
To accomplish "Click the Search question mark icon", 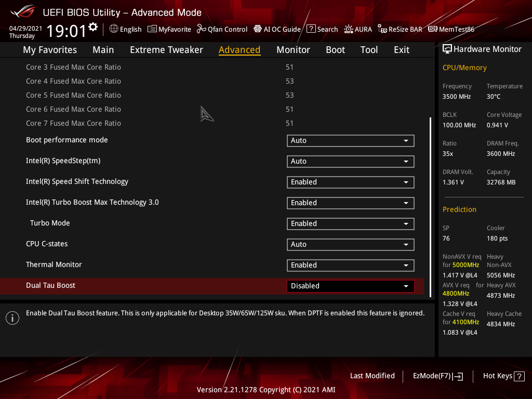I will click(311, 29).
